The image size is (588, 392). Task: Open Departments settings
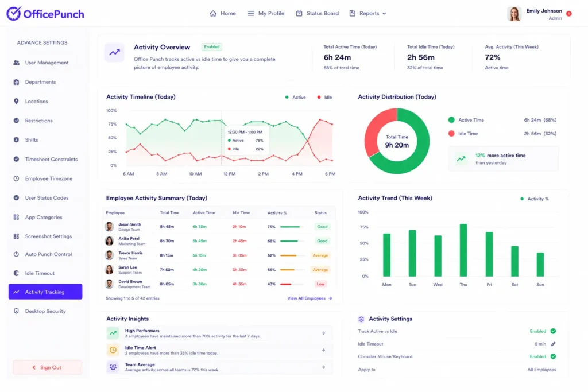pos(45,82)
